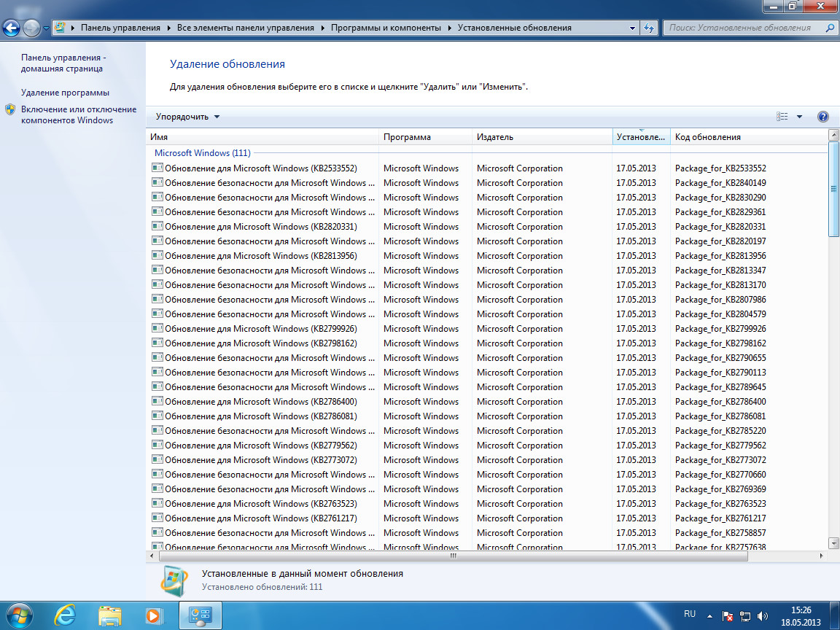Sort by the 'Программа' column header
The height and width of the screenshot is (630, 840).
coord(425,137)
